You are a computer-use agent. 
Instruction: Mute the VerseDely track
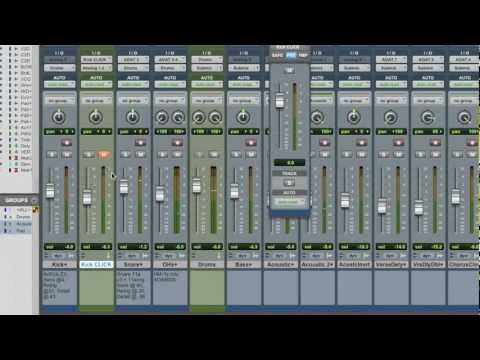click(x=399, y=154)
